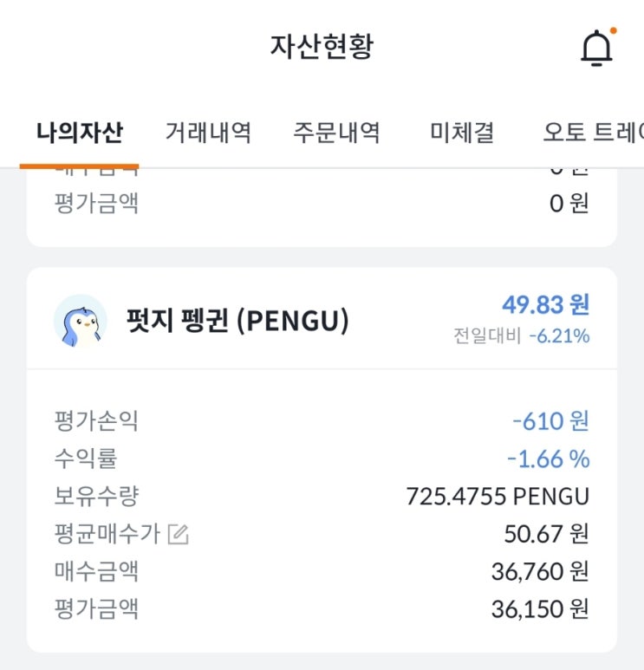Edit average purchase price pencil icon
The width and height of the screenshot is (644, 670).
[178, 534]
